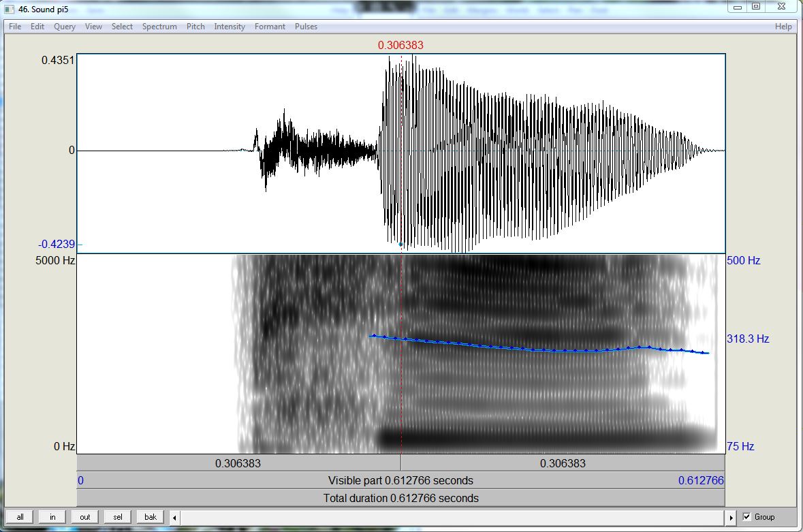Image resolution: width=803 pixels, height=532 pixels.
Task: Click the 500 Hz pitch ceiling label
Action: tap(743, 261)
